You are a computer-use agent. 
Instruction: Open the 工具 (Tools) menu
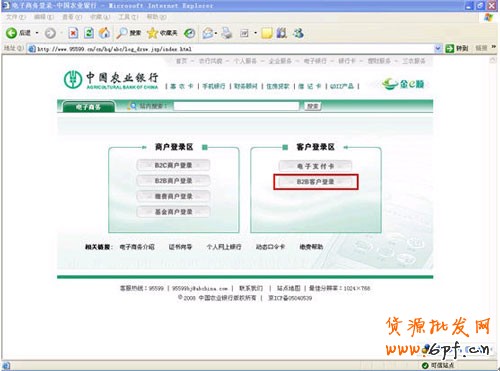tap(128, 17)
